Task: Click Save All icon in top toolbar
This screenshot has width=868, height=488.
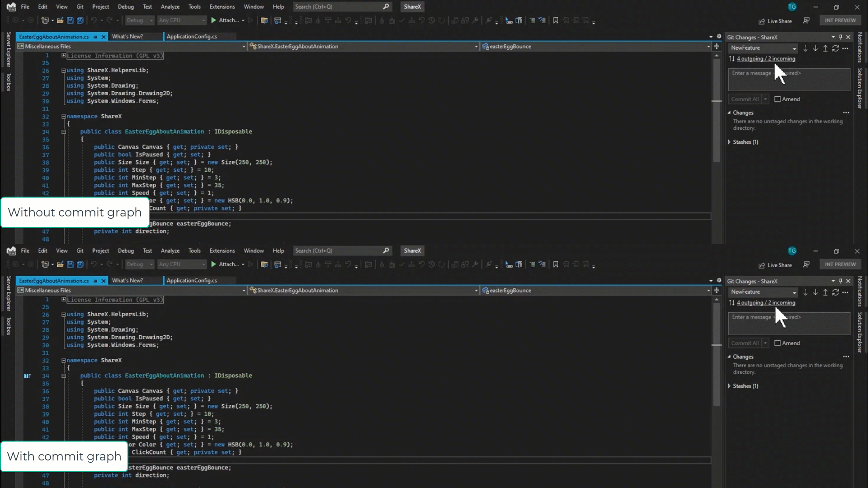Action: pos(80,20)
